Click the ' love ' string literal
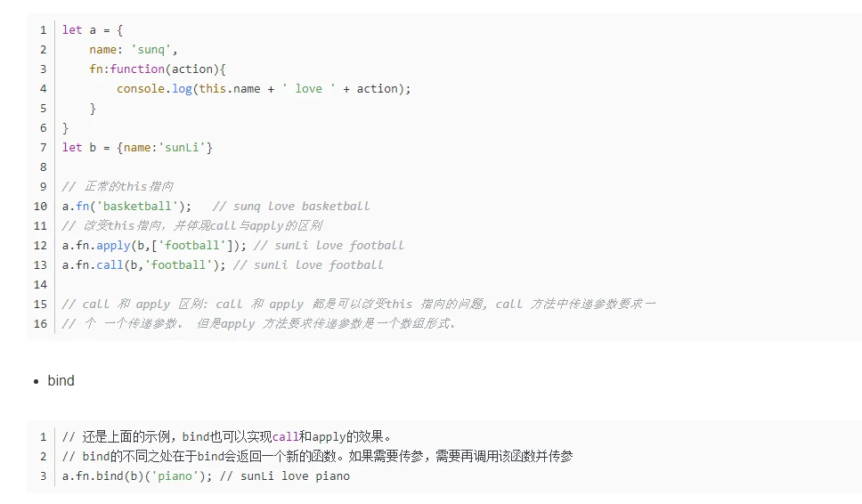Viewport: 862px width, 504px height. coord(308,89)
